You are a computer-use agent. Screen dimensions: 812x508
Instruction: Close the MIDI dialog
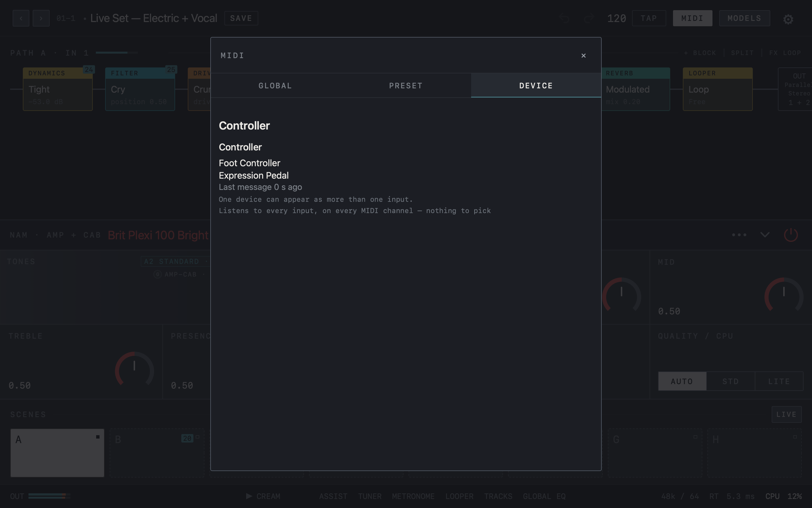pos(583,55)
